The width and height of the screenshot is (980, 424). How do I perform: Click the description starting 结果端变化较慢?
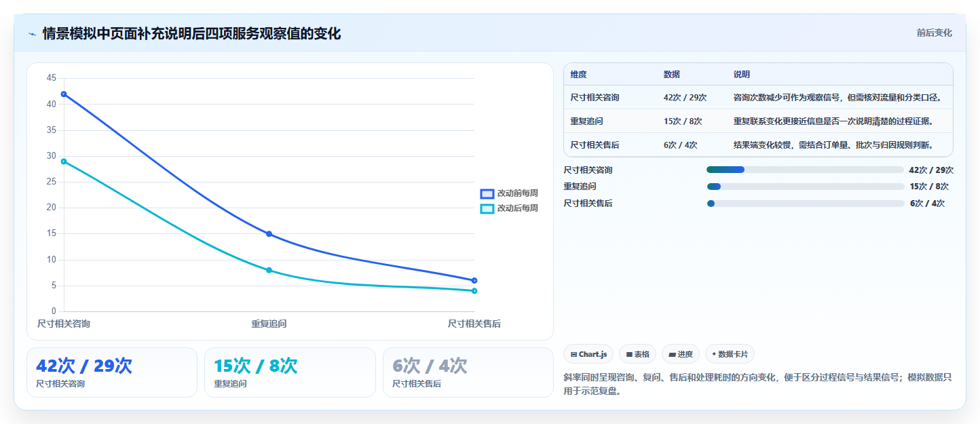(834, 144)
